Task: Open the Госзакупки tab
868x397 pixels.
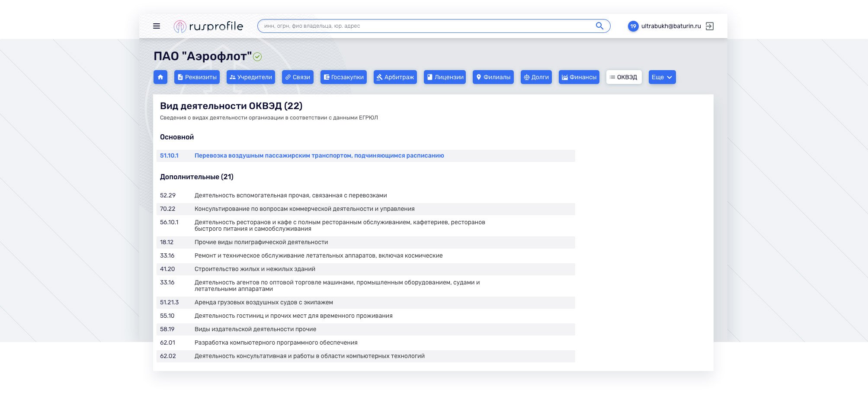Action: 343,77
